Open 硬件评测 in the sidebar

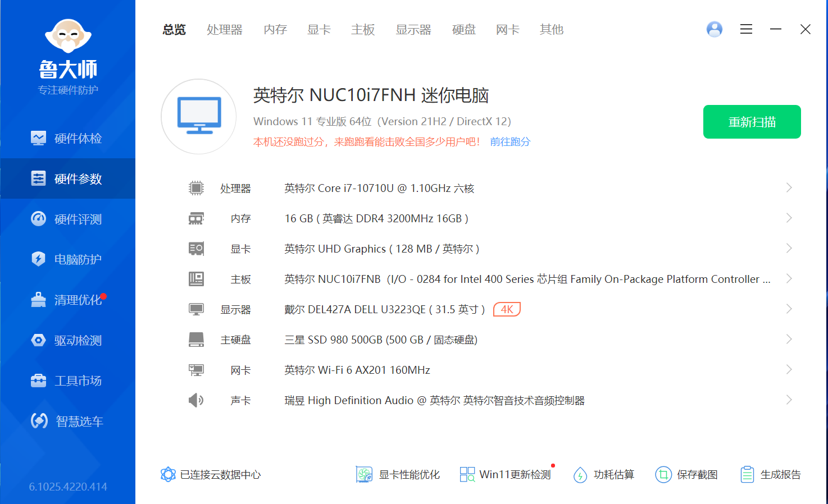click(67, 219)
